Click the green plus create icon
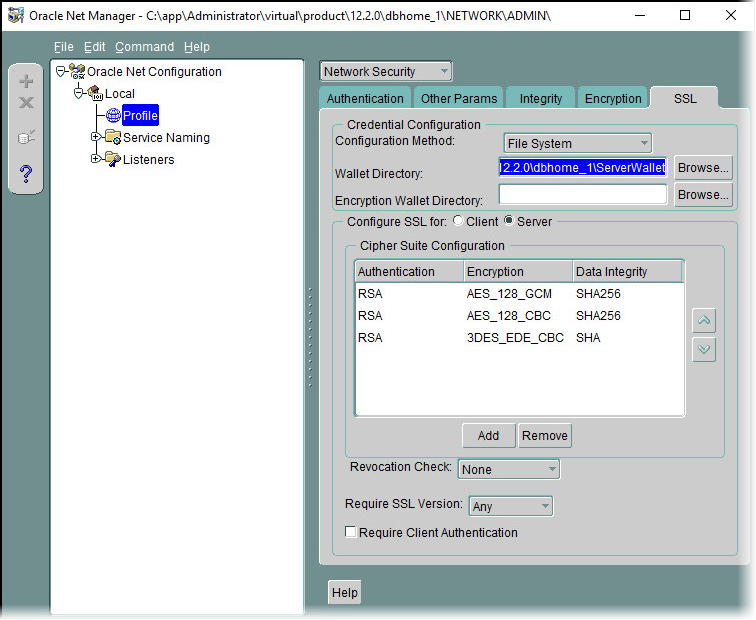Image resolution: width=756 pixels, height=620 pixels. 26,81
